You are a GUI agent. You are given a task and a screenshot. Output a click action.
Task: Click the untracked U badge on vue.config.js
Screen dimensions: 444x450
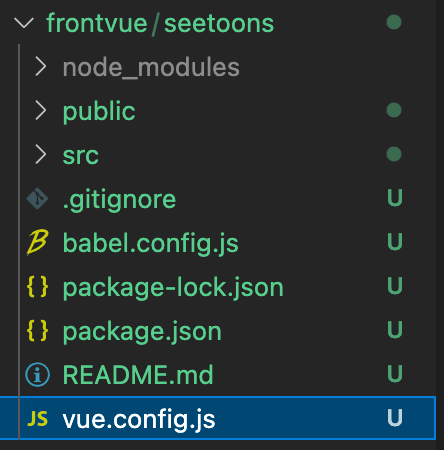395,418
